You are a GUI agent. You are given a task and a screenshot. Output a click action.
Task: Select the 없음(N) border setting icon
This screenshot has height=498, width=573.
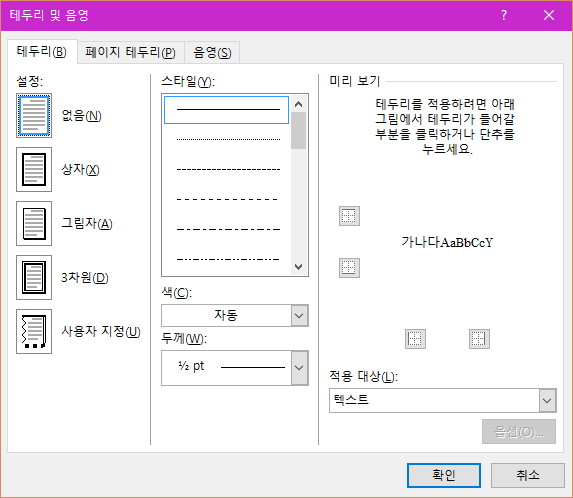coord(34,115)
